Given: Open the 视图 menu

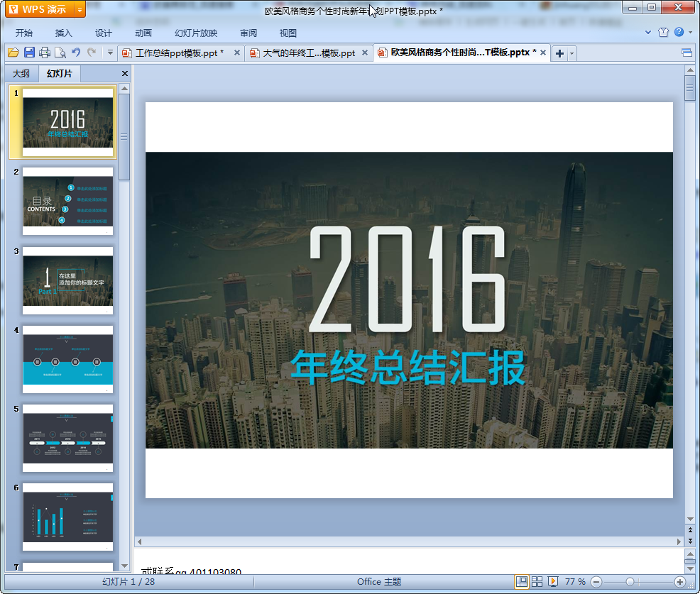Looking at the screenshot, I should click(288, 33).
